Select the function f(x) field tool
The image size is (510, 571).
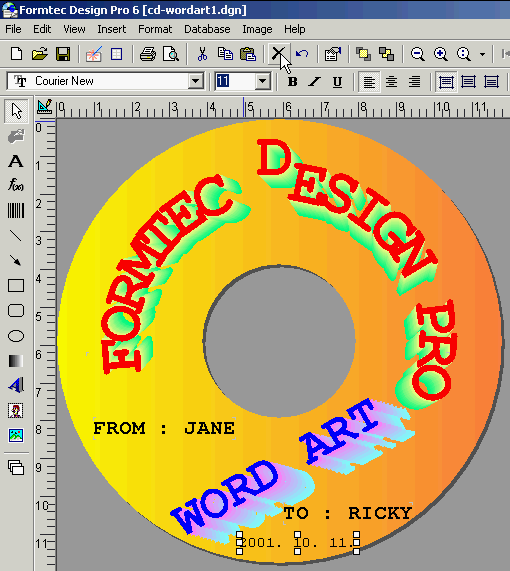coord(16,185)
